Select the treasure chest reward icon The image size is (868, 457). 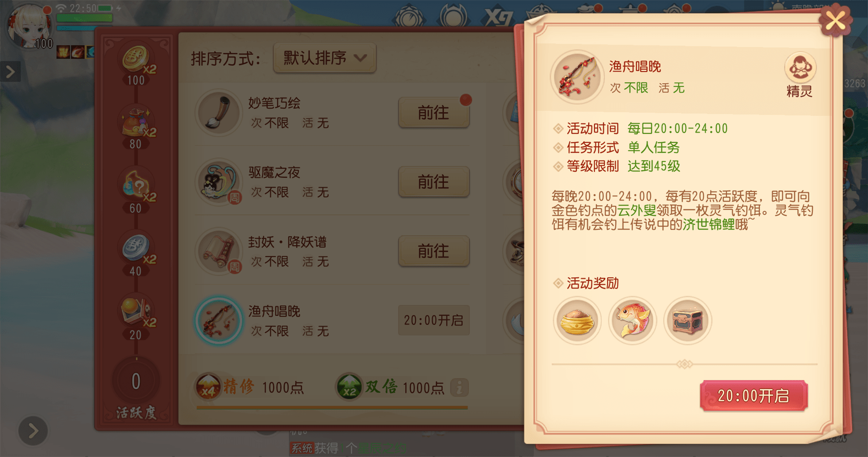688,321
